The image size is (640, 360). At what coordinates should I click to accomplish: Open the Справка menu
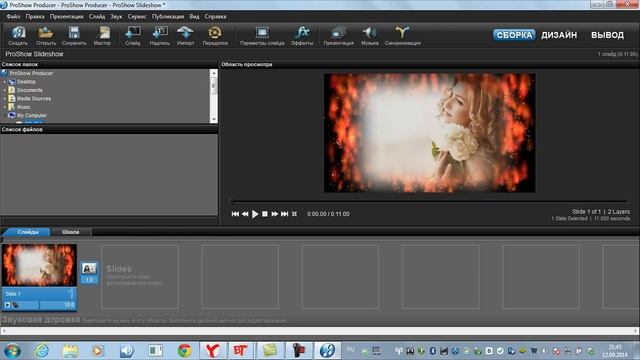216,17
